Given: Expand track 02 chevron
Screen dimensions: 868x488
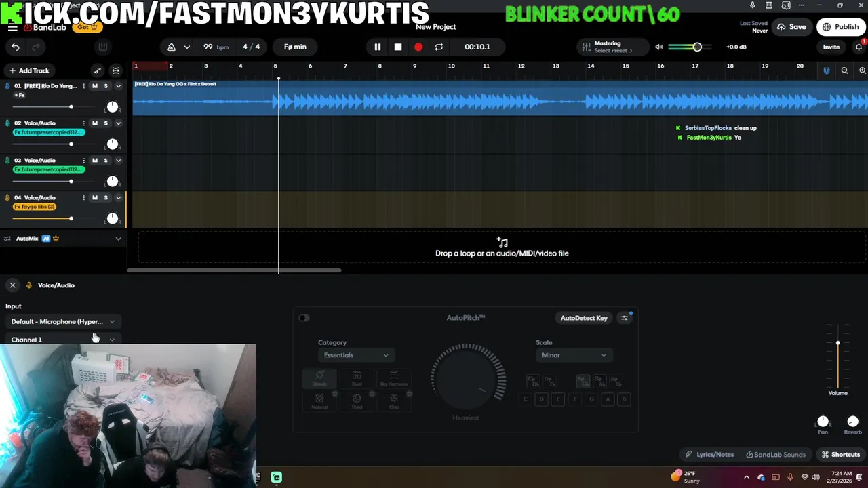Looking at the screenshot, I should point(118,123).
